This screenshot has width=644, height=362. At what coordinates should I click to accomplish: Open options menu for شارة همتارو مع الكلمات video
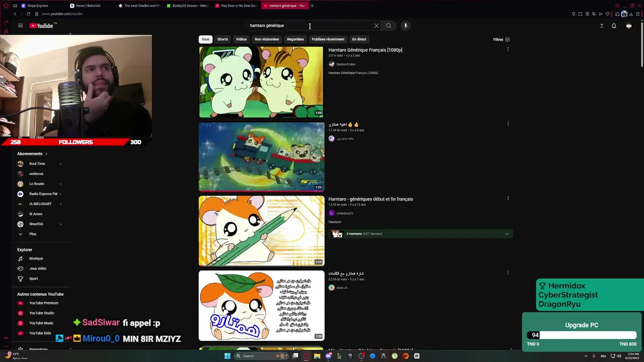click(x=508, y=273)
